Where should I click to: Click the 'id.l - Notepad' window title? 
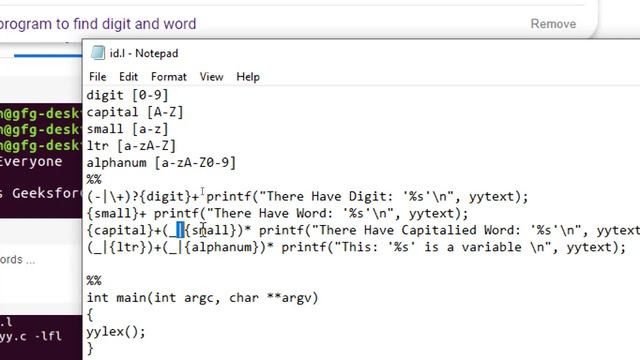coord(144,53)
